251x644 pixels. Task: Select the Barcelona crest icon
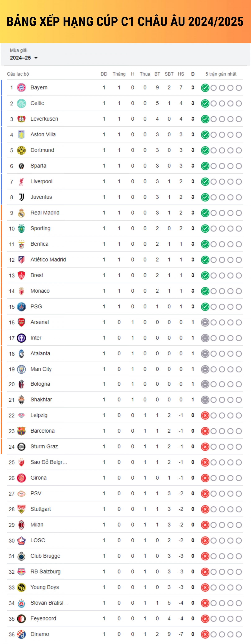tap(21, 431)
